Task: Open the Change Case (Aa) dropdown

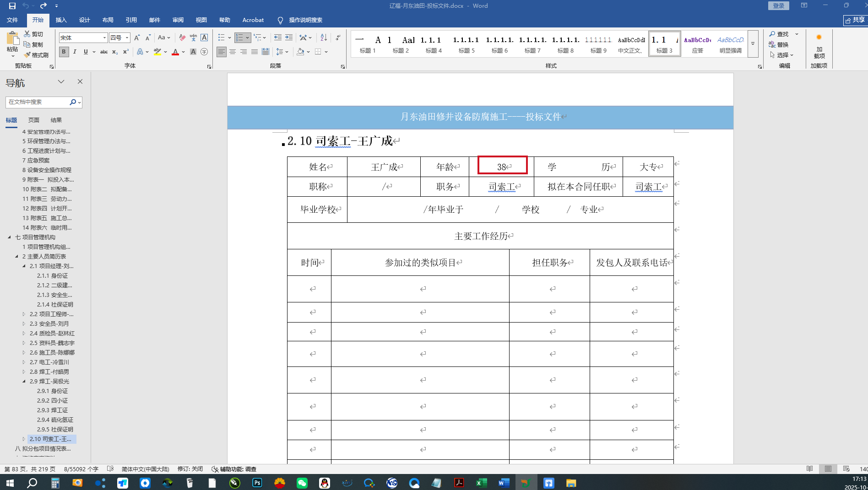Action: (164, 38)
